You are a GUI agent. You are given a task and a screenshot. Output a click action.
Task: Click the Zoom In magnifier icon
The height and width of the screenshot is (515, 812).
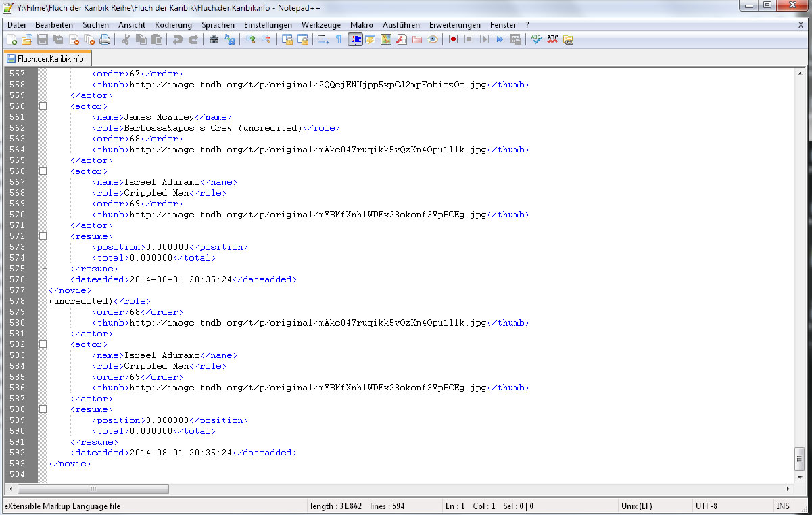tap(250, 40)
